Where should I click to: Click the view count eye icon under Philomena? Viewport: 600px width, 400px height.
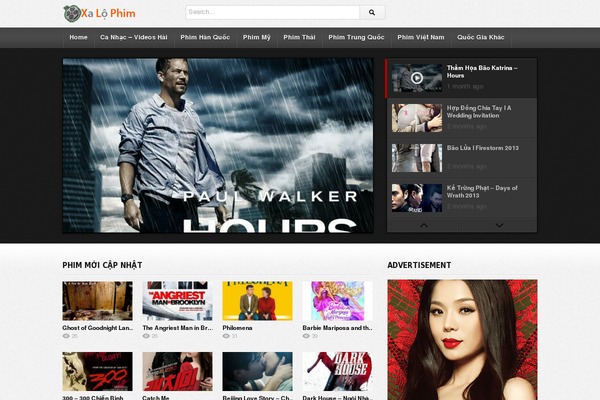point(226,336)
